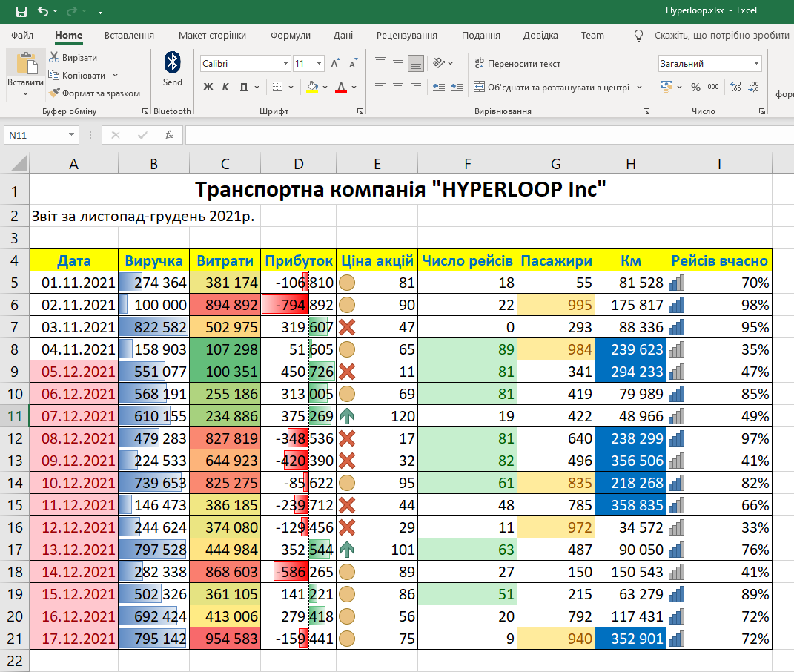Screen dimensions: 794x672
Task: Click the increase indent icon
Action: (457, 87)
